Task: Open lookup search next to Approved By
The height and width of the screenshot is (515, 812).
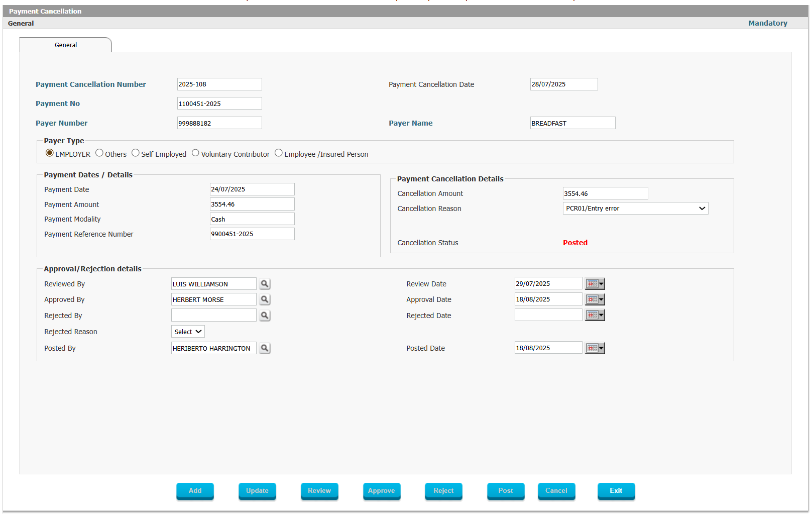Action: tap(265, 299)
